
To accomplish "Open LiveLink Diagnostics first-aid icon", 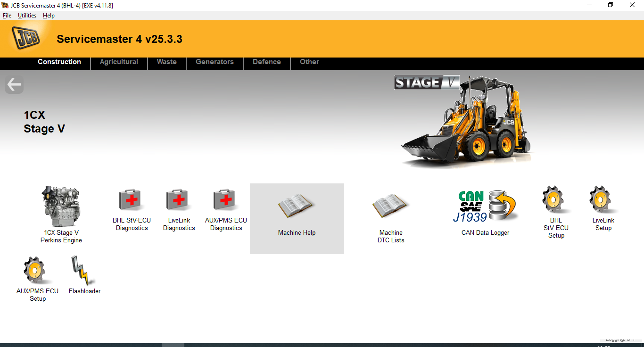I will click(x=179, y=201).
